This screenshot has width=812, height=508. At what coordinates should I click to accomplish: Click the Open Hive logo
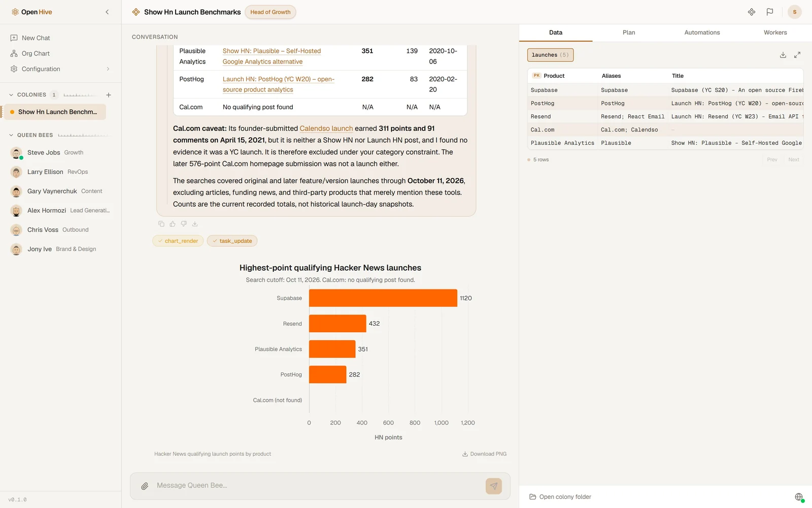[x=31, y=12]
